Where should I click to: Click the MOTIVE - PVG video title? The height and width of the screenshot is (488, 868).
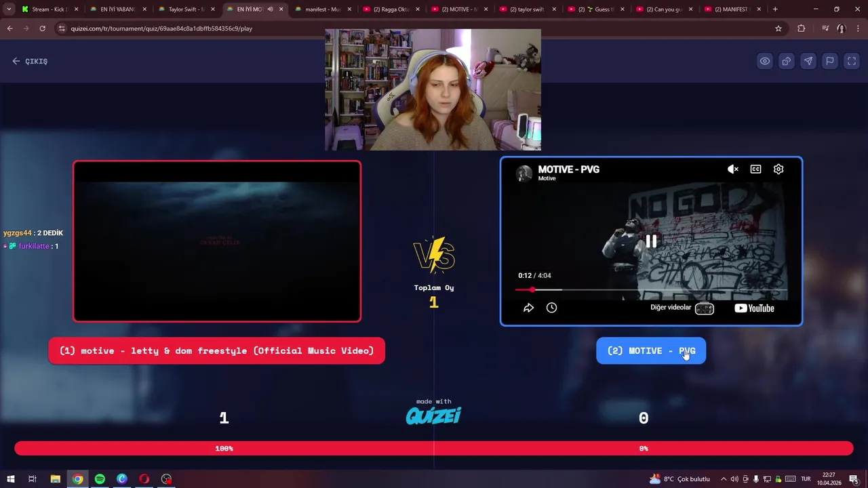[568, 169]
